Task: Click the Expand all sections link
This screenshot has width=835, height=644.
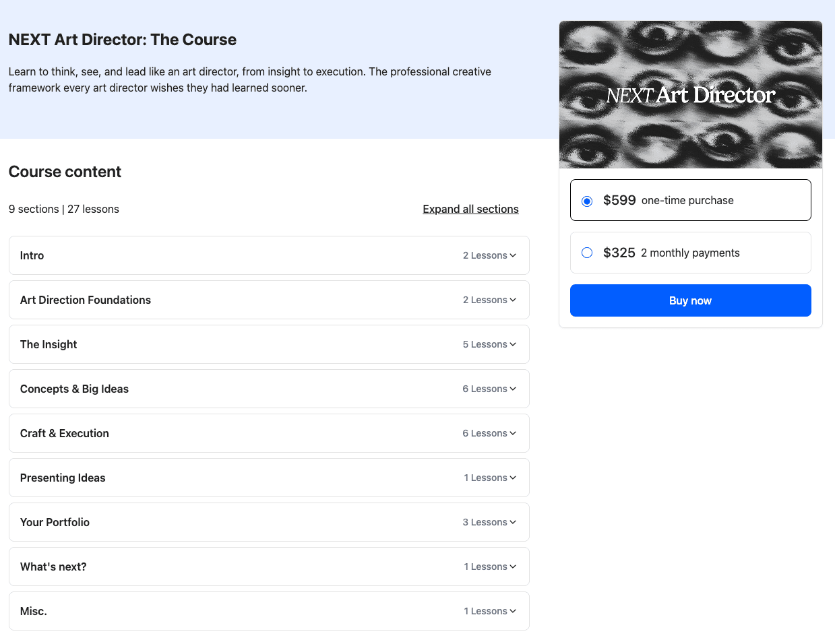Action: tap(470, 209)
